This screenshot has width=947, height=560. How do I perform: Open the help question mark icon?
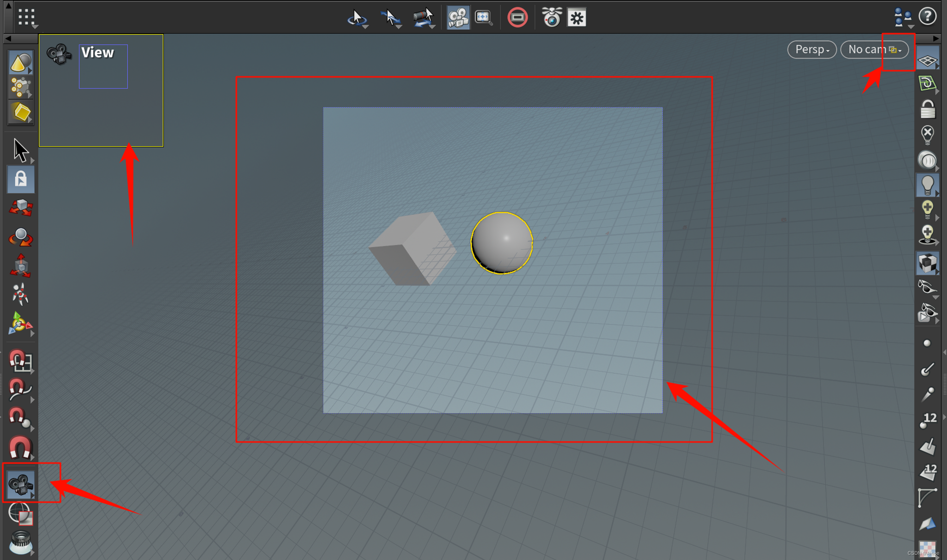pos(927,17)
